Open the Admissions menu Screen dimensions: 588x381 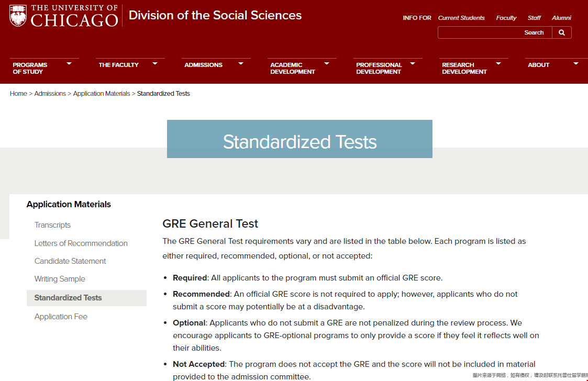click(203, 65)
